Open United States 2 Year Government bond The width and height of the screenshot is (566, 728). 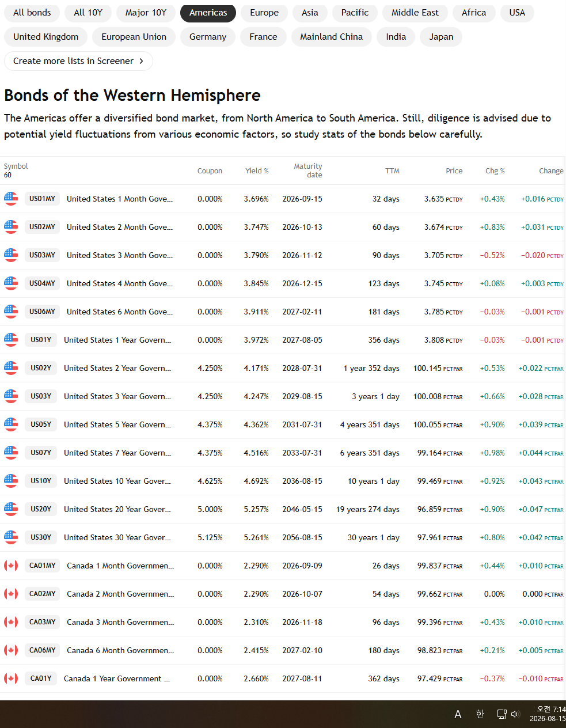(x=117, y=368)
